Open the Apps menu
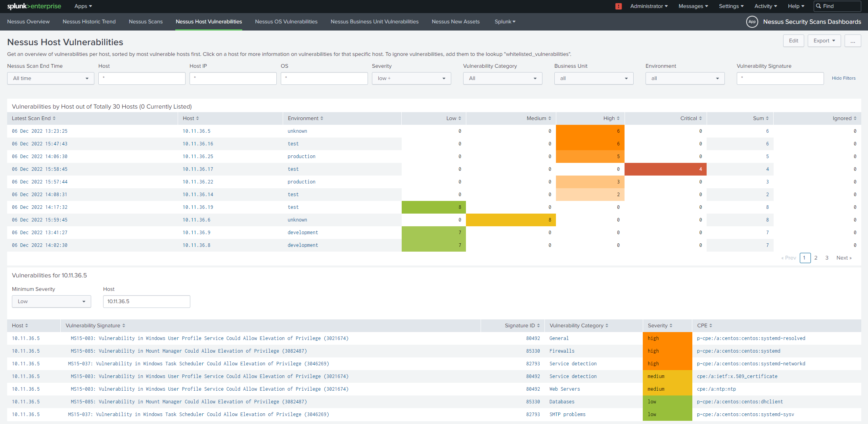Viewport: 868px width, 424px height. pyautogui.click(x=83, y=6)
